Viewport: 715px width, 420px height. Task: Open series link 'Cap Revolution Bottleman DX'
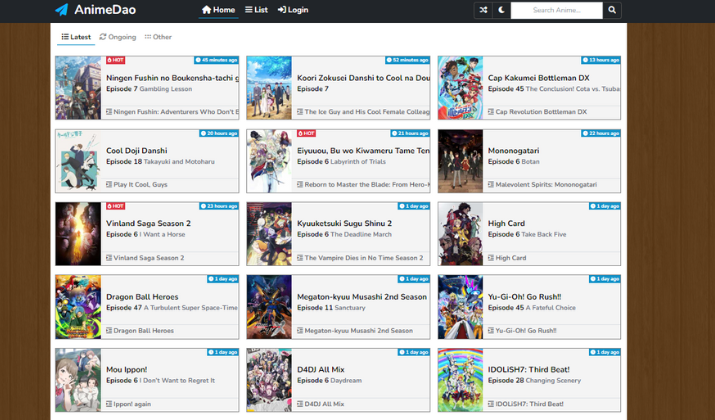(x=541, y=112)
